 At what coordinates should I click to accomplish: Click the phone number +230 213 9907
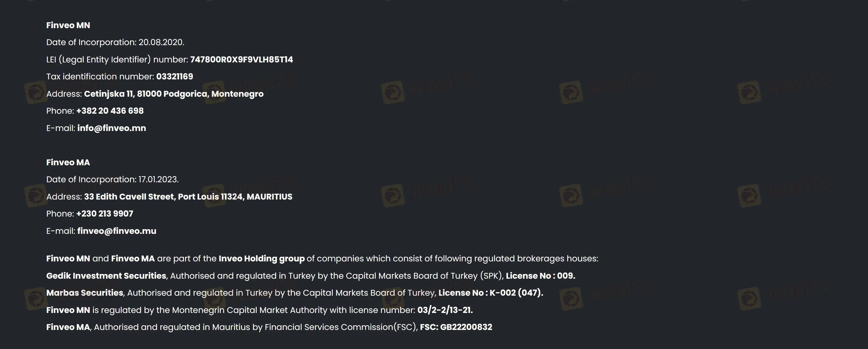(105, 214)
